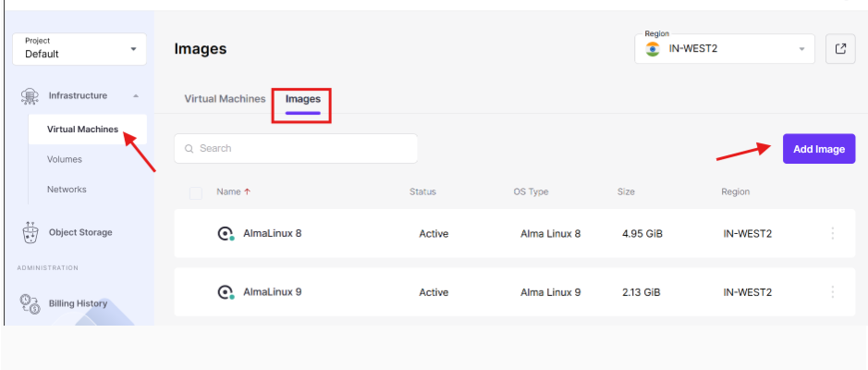
Task: Click the sort arrow next to Name
Action: 247,191
